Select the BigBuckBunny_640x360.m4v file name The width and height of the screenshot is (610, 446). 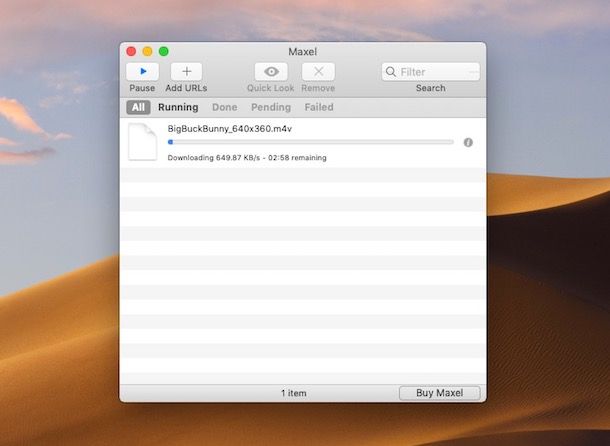(230, 129)
